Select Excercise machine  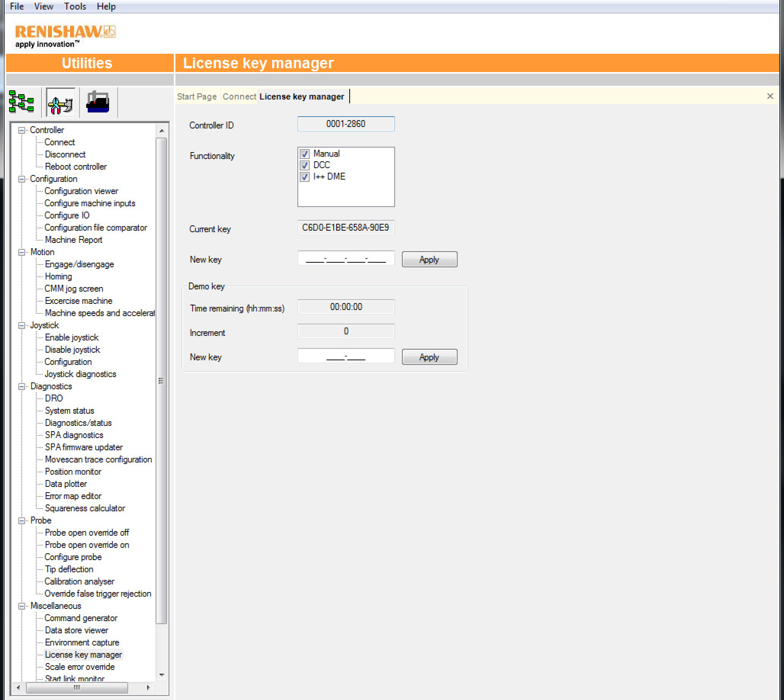[79, 301]
